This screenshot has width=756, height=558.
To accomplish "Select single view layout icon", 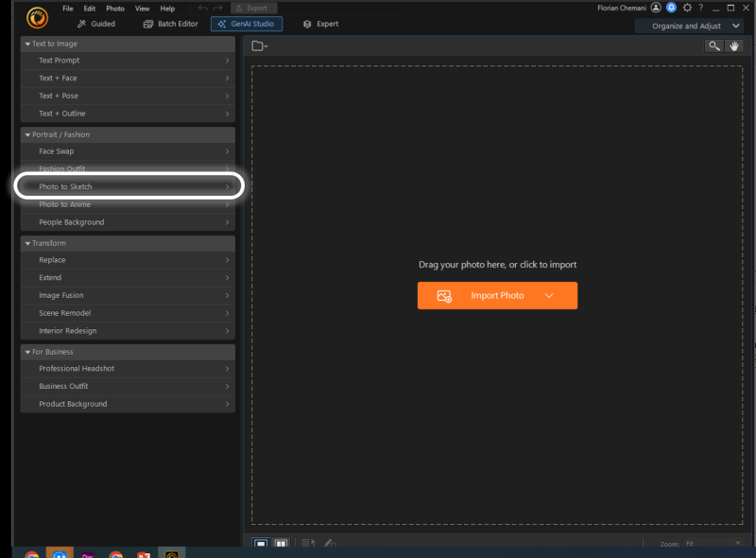I will [261, 544].
